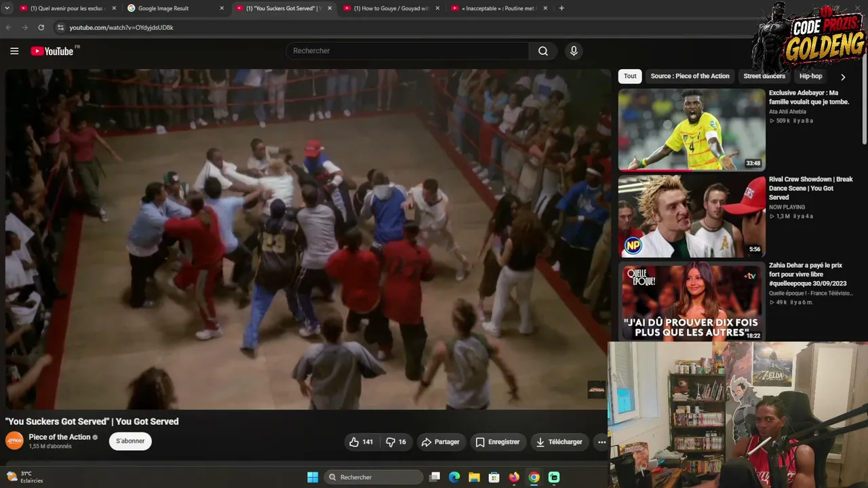Close the 'You Suckers Got Served' tab
The image size is (868, 488).
pyautogui.click(x=330, y=8)
